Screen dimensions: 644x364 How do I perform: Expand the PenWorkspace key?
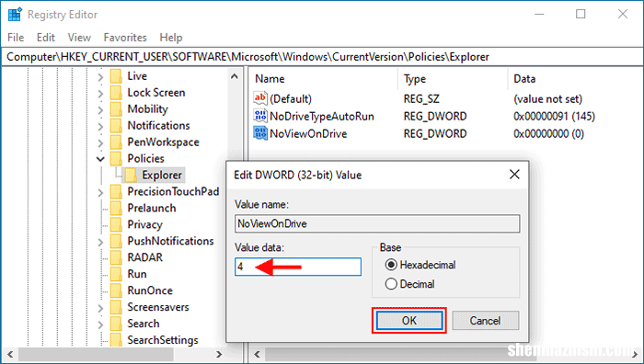(100, 142)
